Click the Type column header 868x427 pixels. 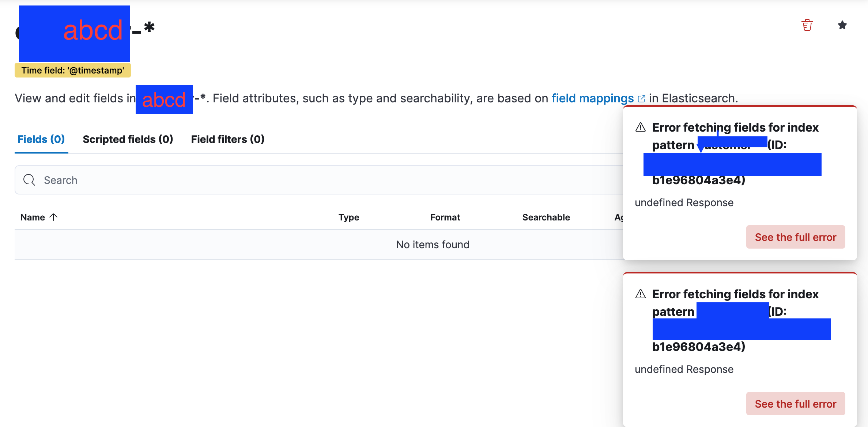(348, 217)
